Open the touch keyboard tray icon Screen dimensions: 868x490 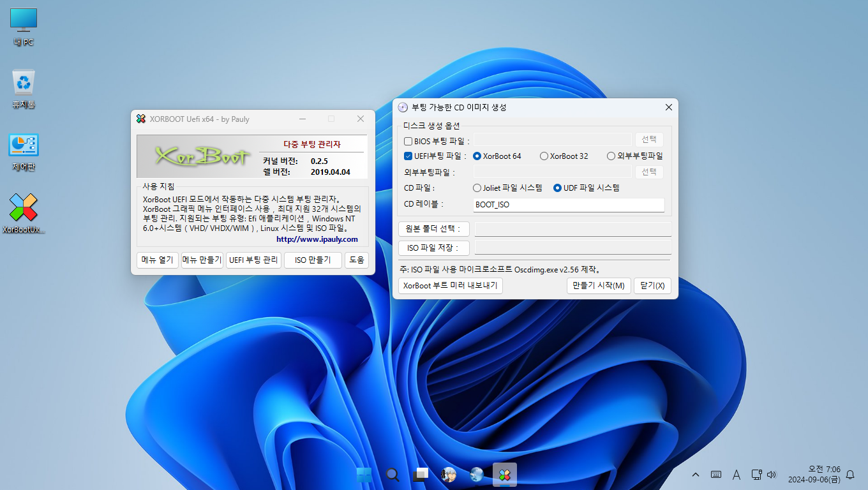tap(716, 475)
